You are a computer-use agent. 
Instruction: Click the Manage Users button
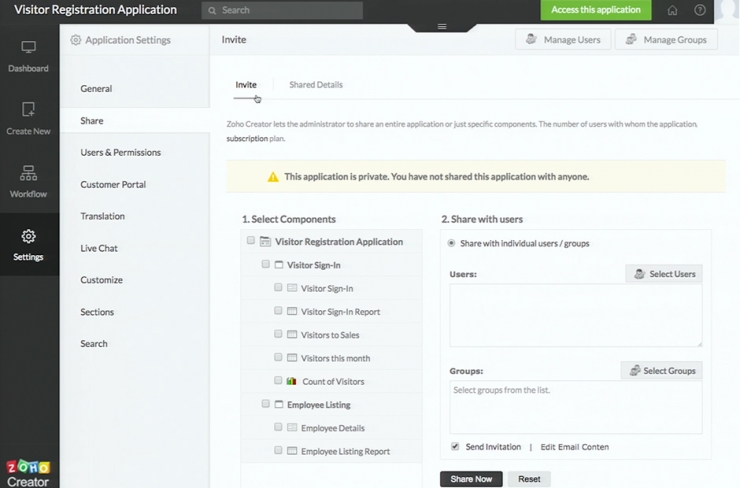tap(563, 40)
